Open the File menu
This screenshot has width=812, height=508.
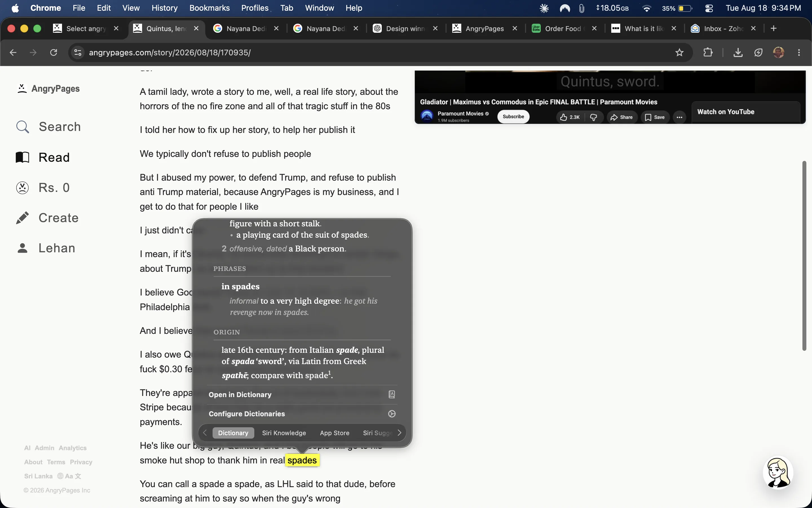click(x=79, y=8)
